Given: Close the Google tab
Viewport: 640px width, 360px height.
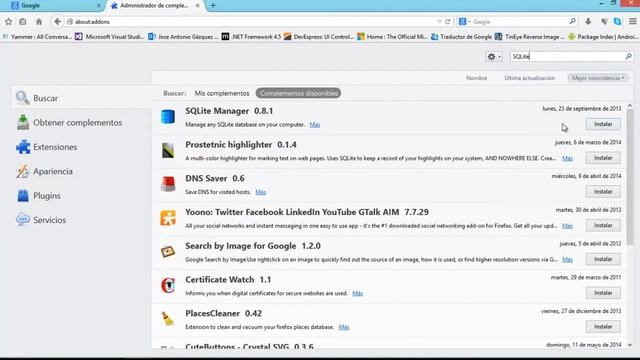Looking at the screenshot, I should tap(98, 6).
